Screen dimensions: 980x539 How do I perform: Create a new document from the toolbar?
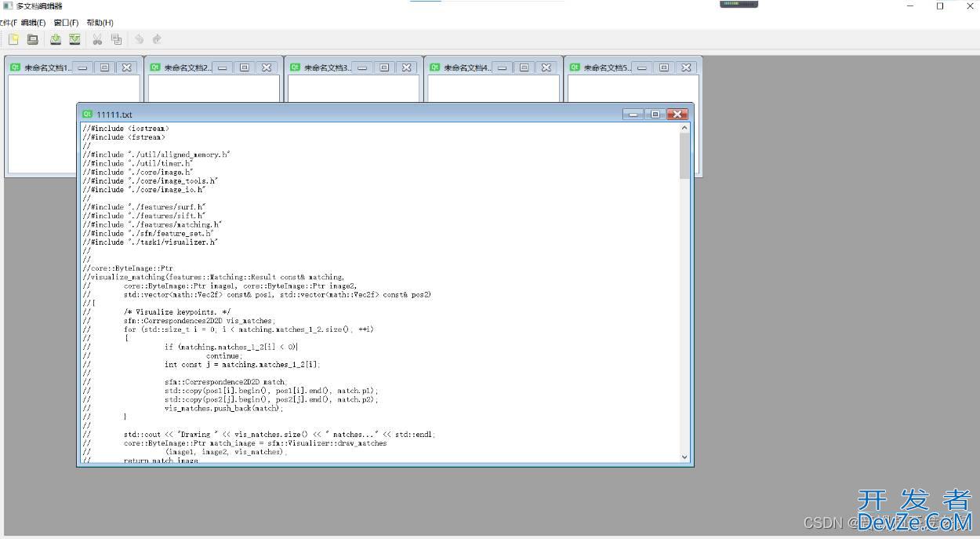click(x=13, y=39)
